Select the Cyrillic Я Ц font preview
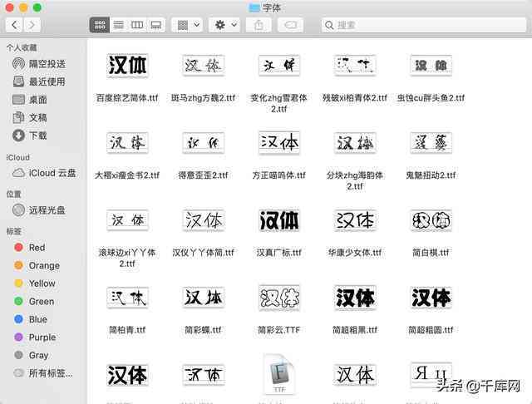This screenshot has height=404, width=532. (x=431, y=375)
